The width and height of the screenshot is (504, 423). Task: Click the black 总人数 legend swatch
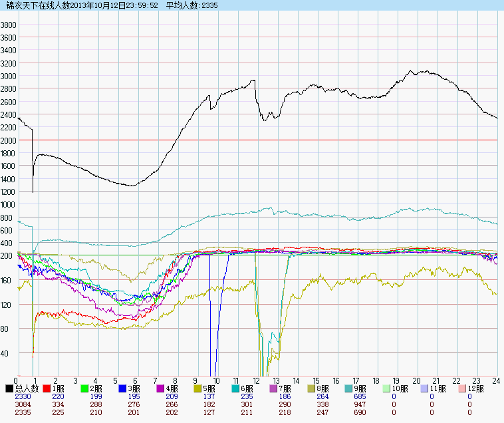click(9, 388)
